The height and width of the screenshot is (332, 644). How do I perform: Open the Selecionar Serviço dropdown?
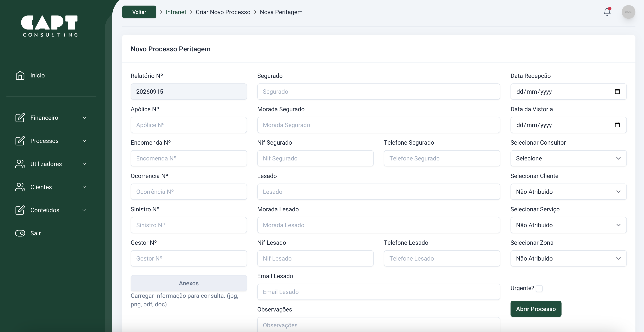click(x=568, y=225)
